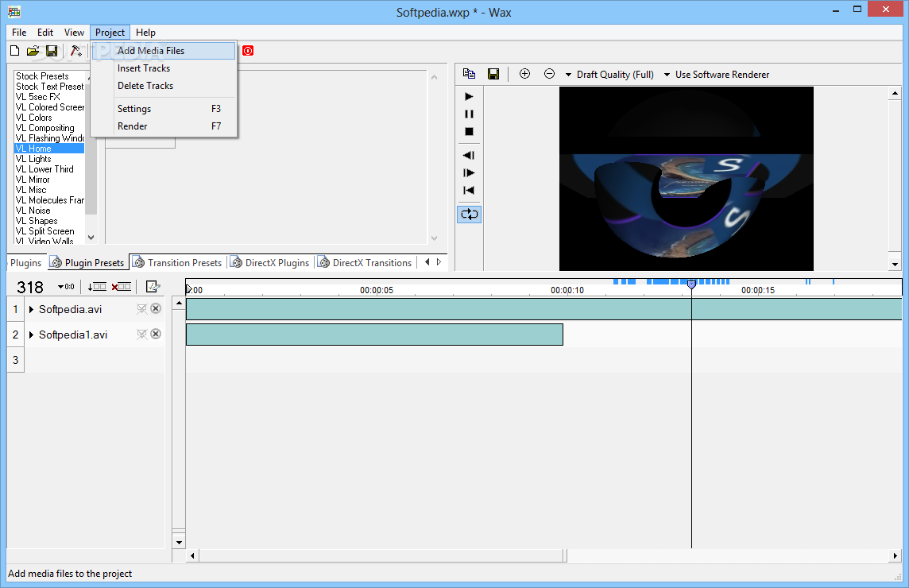Click the Softpedia1.avi clip on track 2

click(374, 335)
